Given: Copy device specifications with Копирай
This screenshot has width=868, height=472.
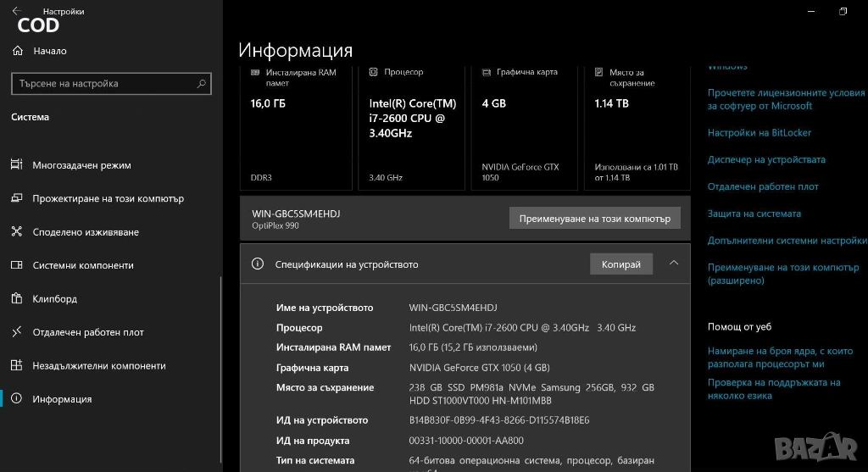Looking at the screenshot, I should point(621,264).
